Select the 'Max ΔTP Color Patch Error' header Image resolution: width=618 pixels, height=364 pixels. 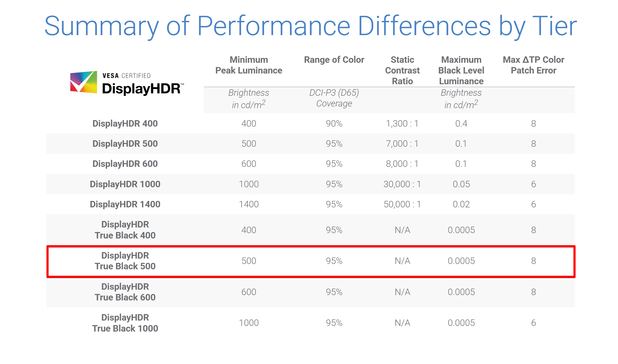coord(533,65)
